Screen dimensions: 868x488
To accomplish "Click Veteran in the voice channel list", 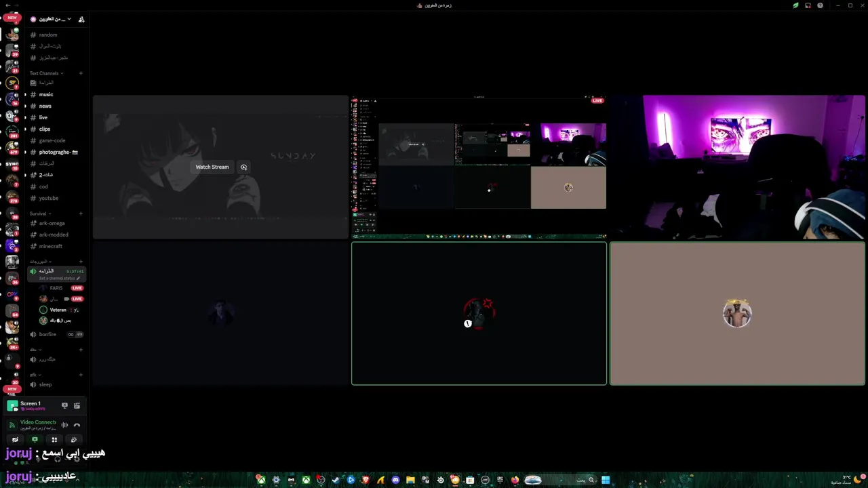I will [61, 310].
